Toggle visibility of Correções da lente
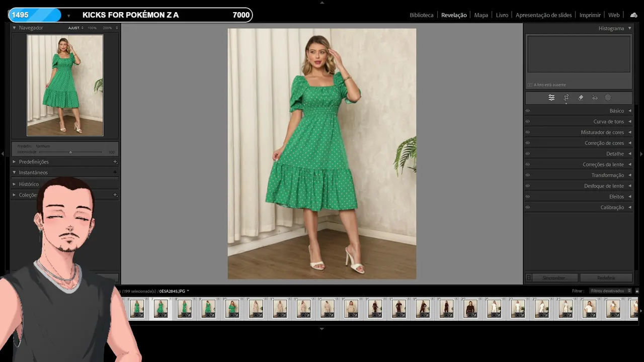This screenshot has height=362, width=644. tap(528, 164)
